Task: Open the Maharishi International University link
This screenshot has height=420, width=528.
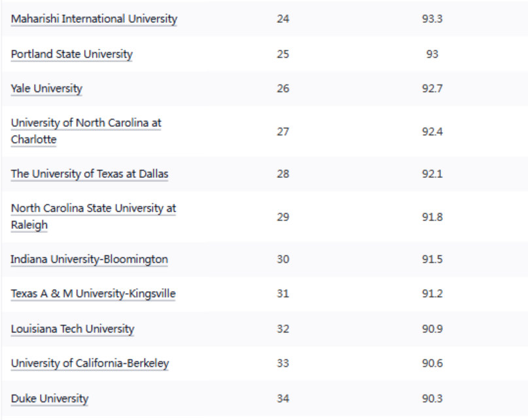Action: [x=94, y=19]
